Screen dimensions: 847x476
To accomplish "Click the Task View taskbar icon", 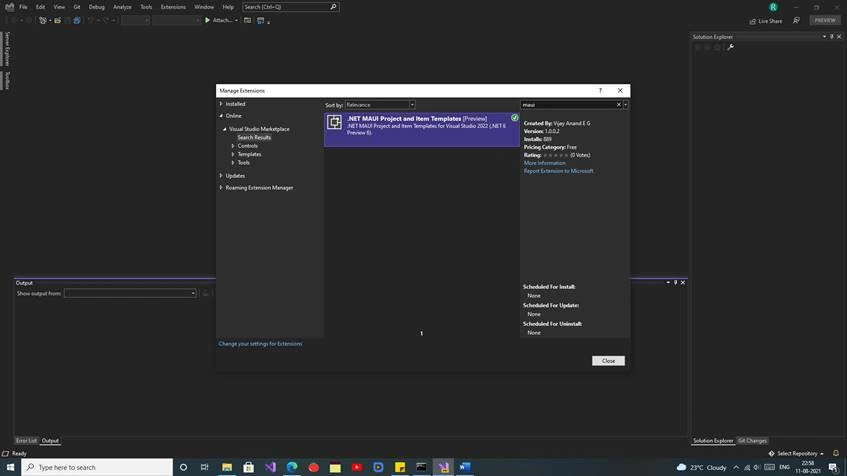I will [x=204, y=467].
